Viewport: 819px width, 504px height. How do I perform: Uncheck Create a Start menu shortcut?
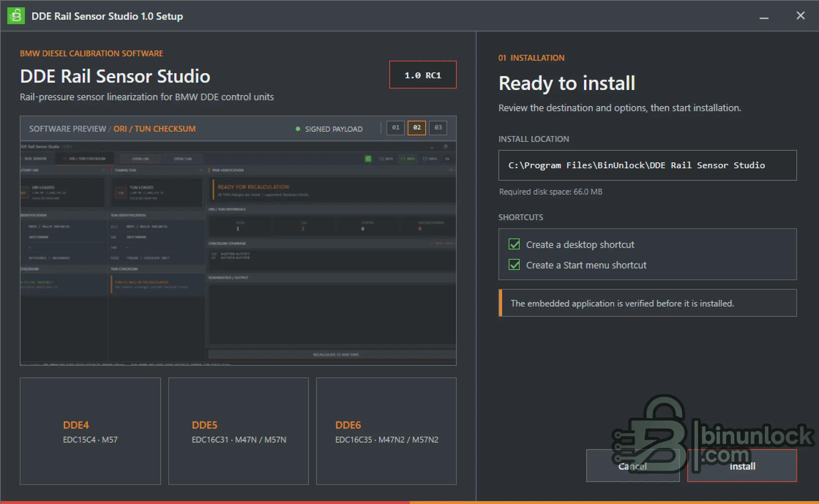(x=514, y=264)
